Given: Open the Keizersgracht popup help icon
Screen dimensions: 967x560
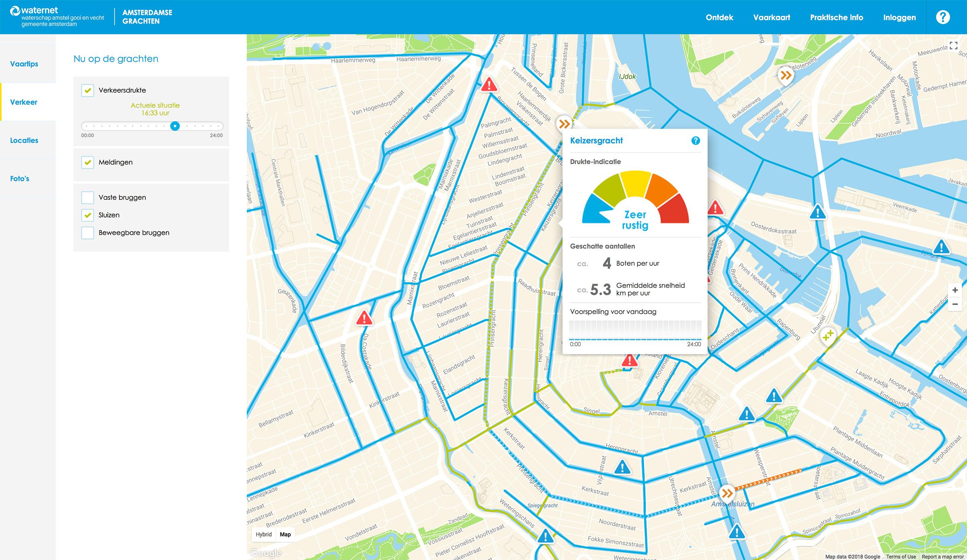Looking at the screenshot, I should (695, 141).
